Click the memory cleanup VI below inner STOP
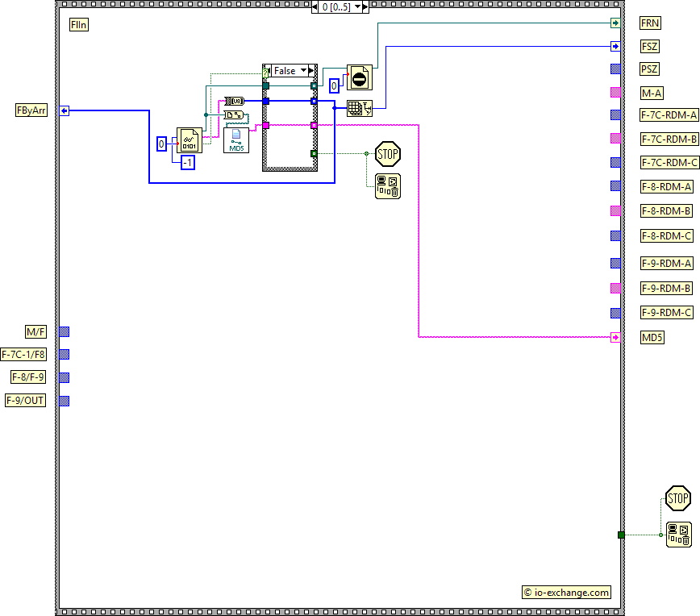 (x=387, y=186)
